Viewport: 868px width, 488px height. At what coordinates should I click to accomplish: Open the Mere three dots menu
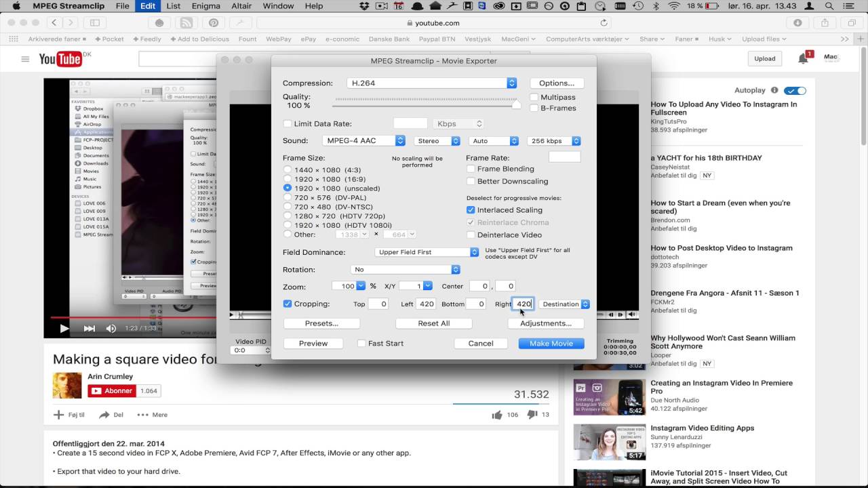pos(152,415)
